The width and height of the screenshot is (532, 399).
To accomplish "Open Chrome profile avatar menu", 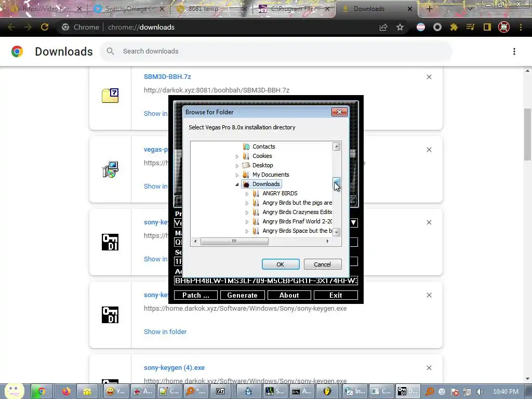I will pos(504,27).
